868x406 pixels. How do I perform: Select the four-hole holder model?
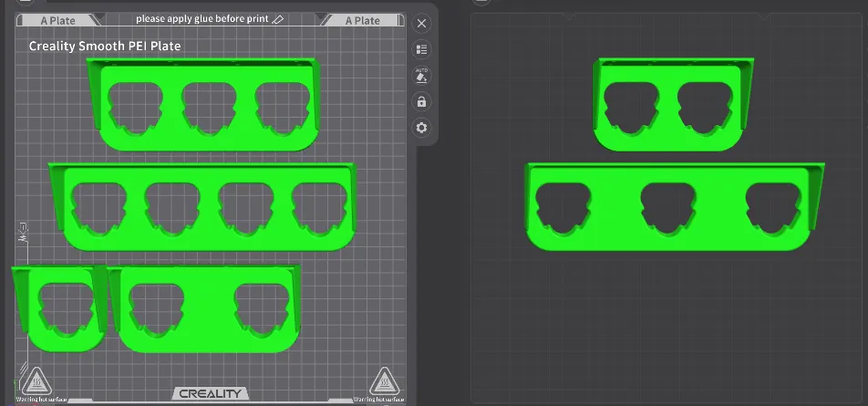click(x=202, y=207)
